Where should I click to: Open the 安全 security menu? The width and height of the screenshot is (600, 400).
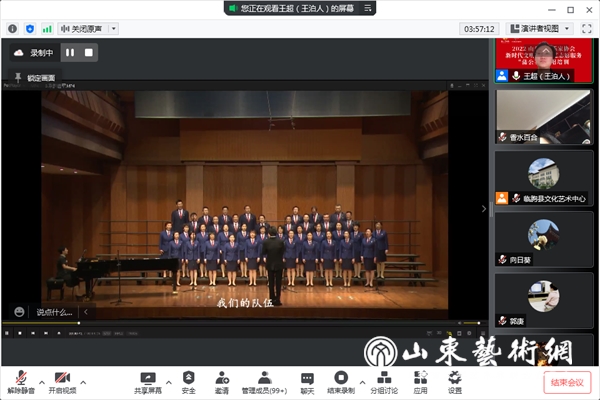click(189, 382)
